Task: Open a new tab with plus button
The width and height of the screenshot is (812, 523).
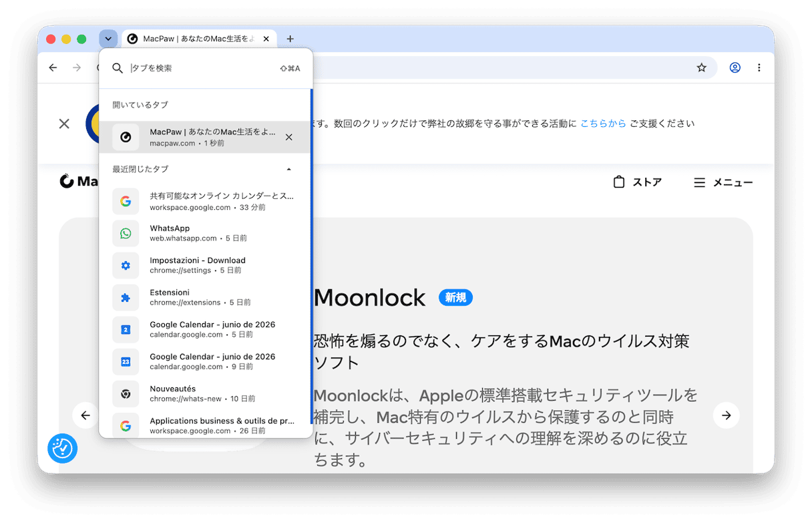Action: [x=290, y=39]
